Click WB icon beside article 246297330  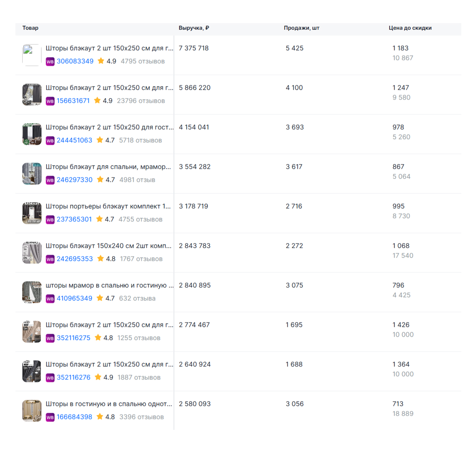50,180
